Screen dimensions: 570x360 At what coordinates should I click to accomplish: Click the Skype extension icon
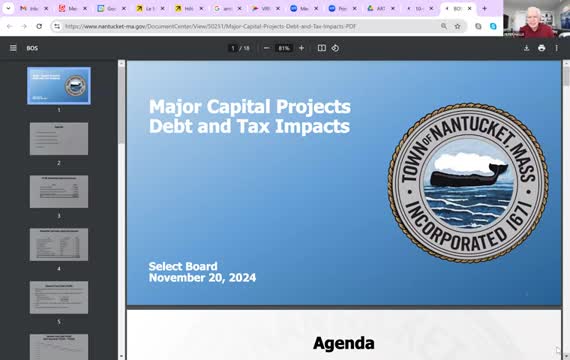click(493, 26)
